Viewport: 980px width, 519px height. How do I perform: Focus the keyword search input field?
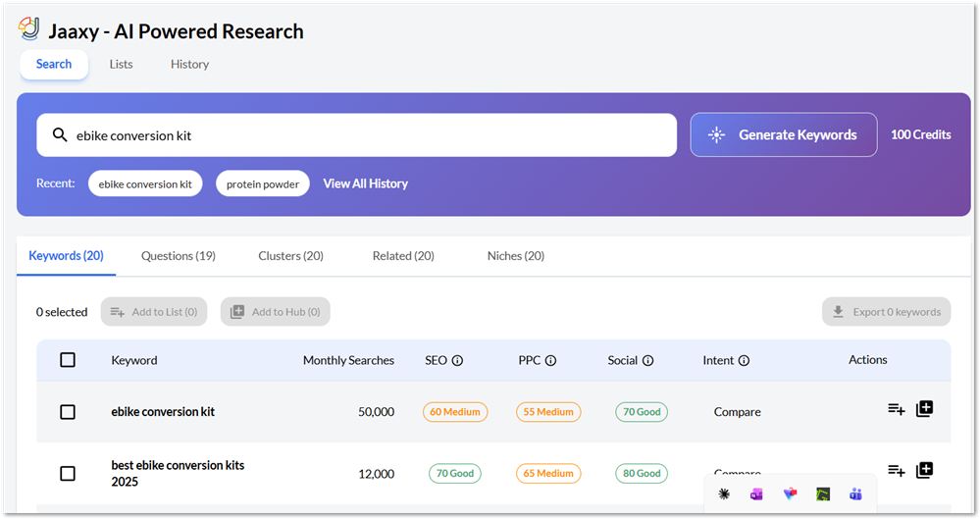pos(356,135)
